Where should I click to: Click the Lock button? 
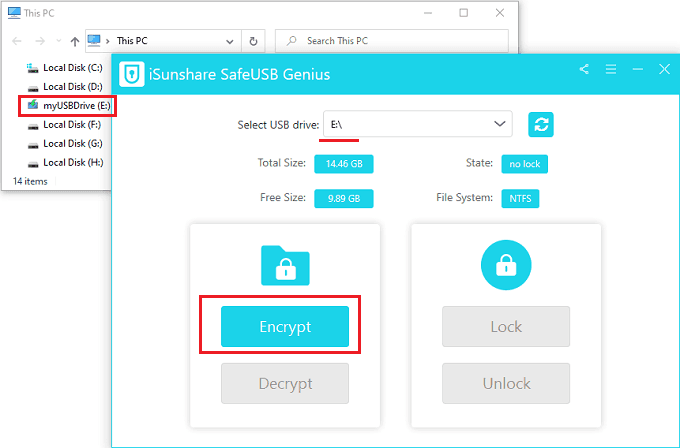coord(506,327)
